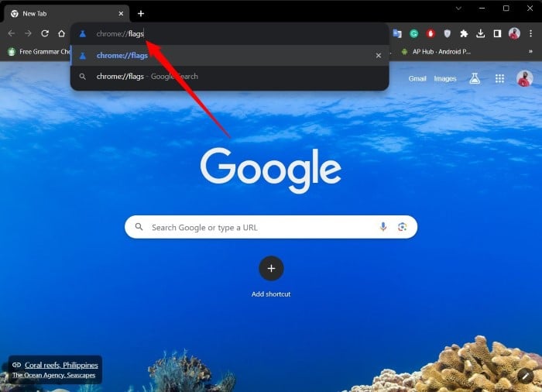This screenshot has width=542, height=392.
Task: Click the browser Back arrow
Action: click(12, 33)
